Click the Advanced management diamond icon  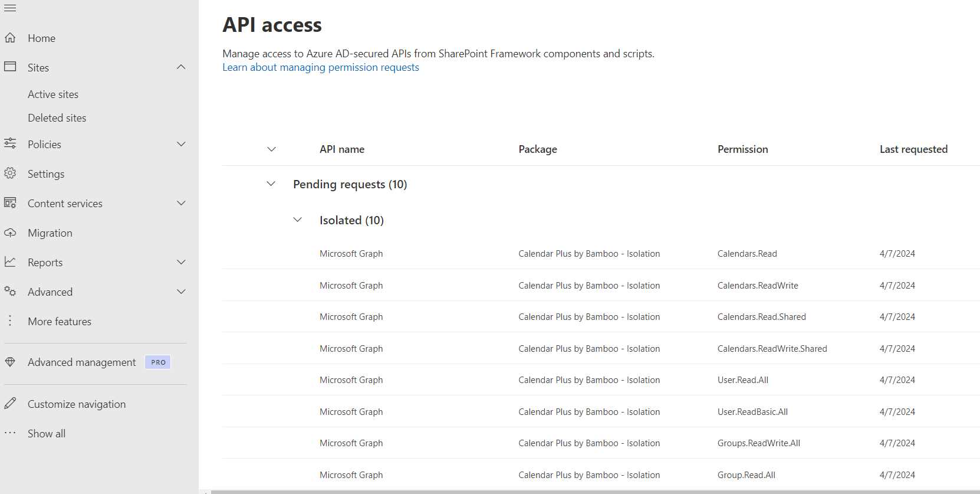point(10,362)
